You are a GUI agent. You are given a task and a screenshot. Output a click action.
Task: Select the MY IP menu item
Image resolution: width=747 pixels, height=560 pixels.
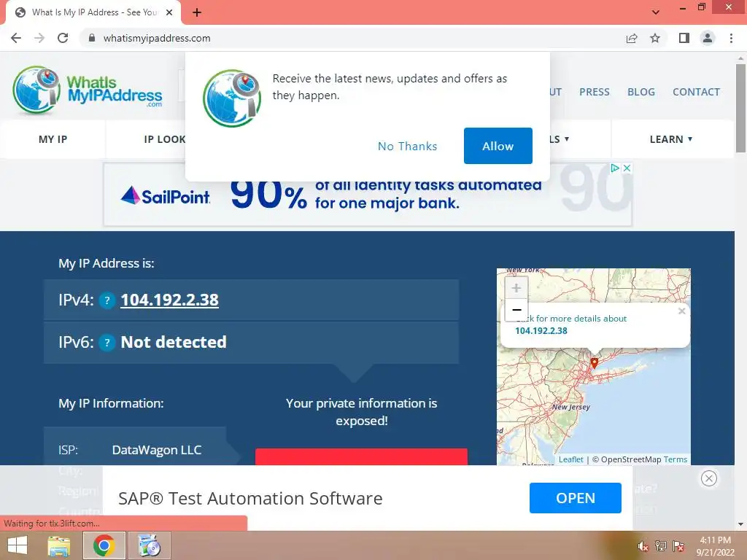(x=53, y=139)
